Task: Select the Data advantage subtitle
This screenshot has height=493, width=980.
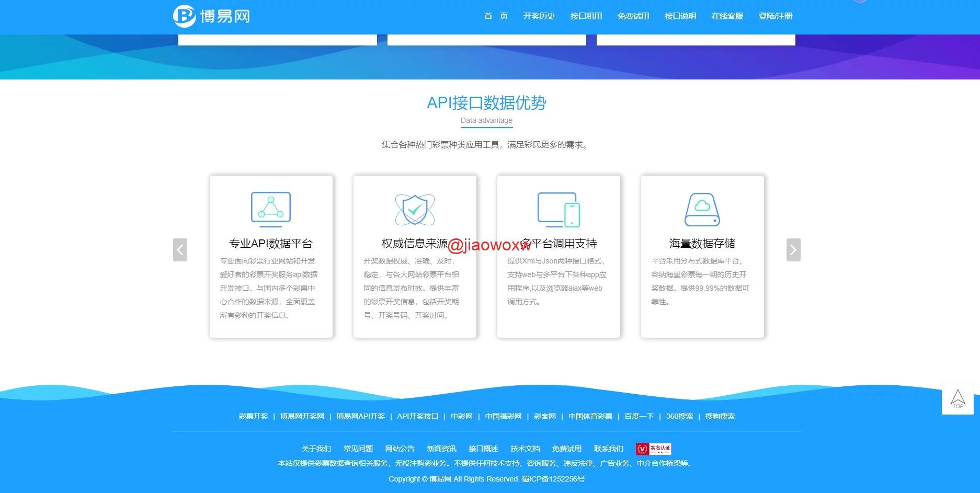Action: tap(486, 120)
